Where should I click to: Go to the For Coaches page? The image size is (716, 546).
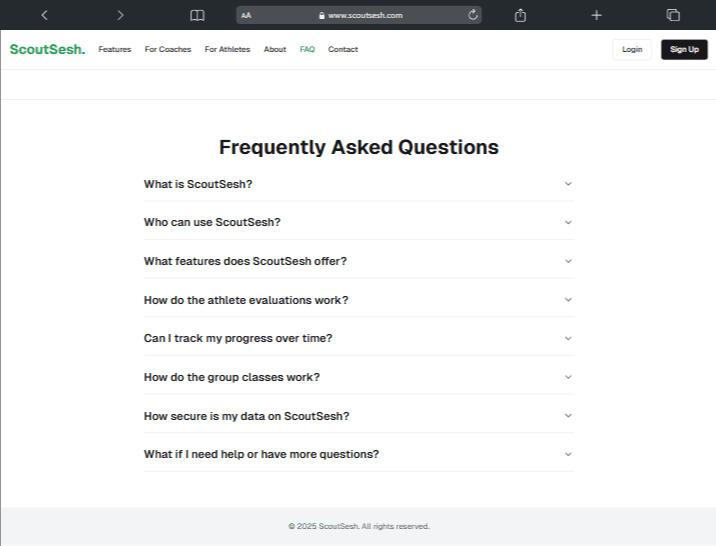pos(167,49)
